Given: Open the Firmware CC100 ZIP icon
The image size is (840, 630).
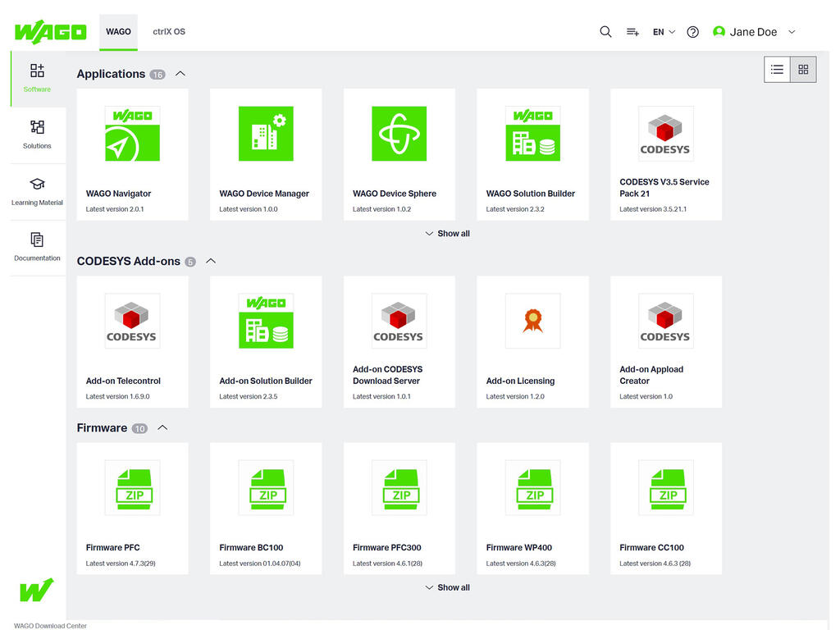Looking at the screenshot, I should [x=665, y=487].
